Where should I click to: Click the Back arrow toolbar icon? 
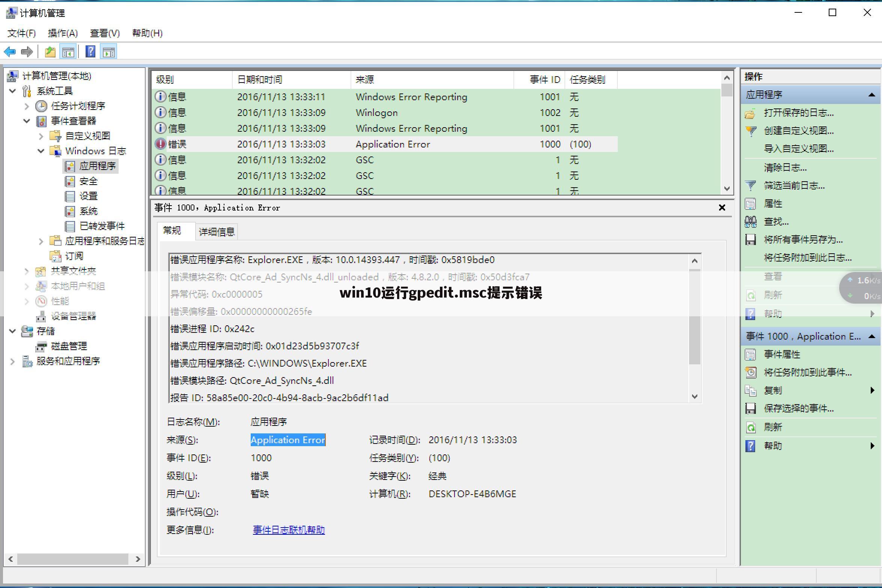10,51
